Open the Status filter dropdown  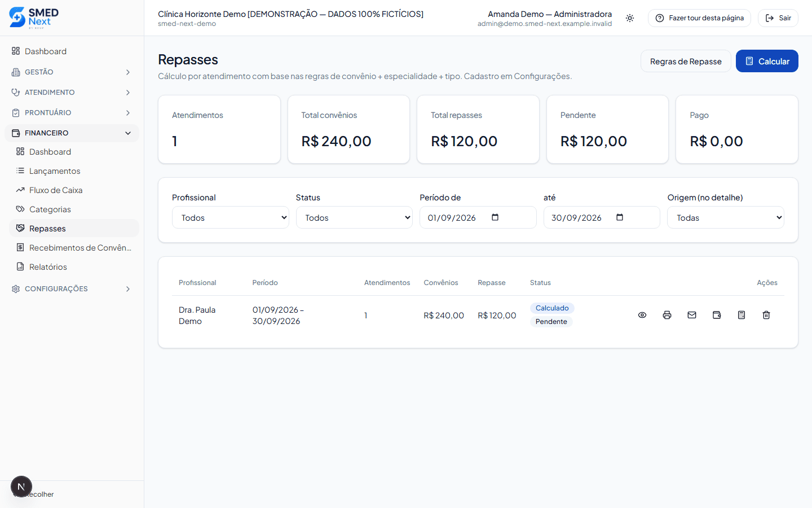354,217
